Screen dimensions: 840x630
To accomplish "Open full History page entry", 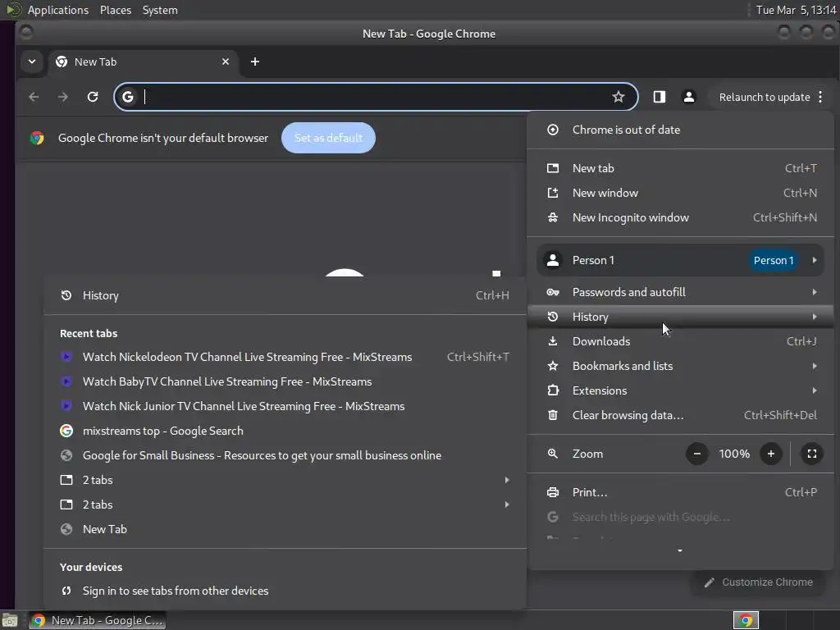I will tap(285, 295).
